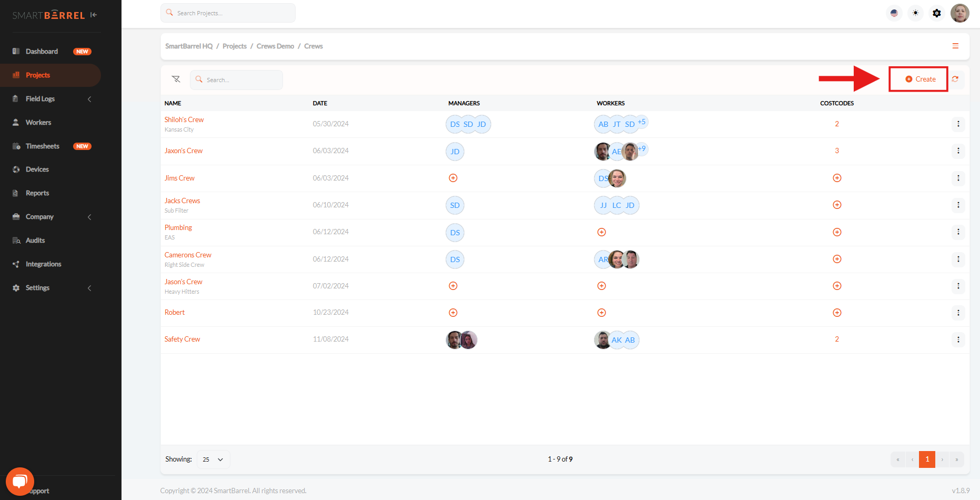980x500 pixels.
Task: Add cost codes to Jacks Crews
Action: coord(837,205)
